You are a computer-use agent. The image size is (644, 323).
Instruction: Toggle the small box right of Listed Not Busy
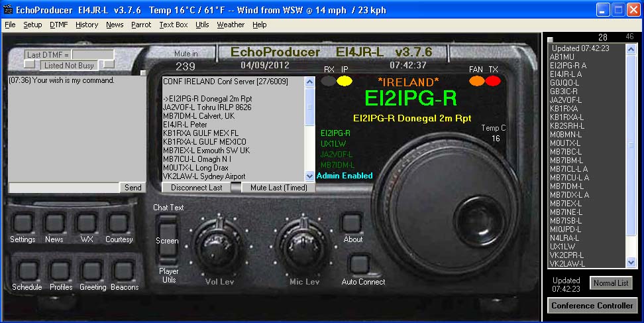click(109, 64)
